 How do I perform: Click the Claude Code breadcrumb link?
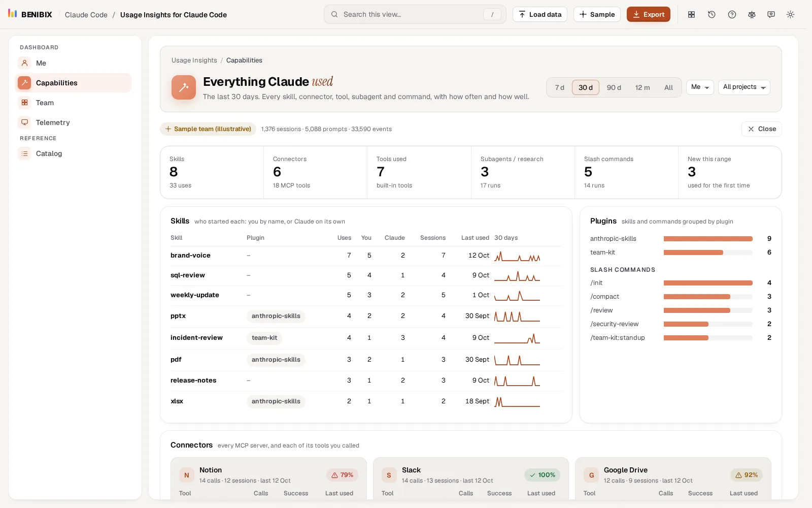(x=86, y=15)
